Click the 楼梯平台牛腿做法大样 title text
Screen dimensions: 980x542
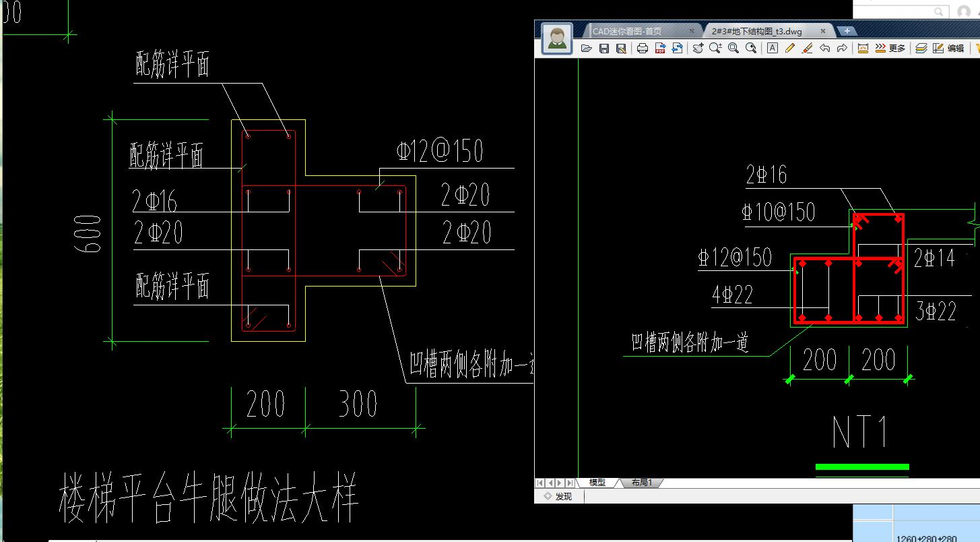click(209, 498)
